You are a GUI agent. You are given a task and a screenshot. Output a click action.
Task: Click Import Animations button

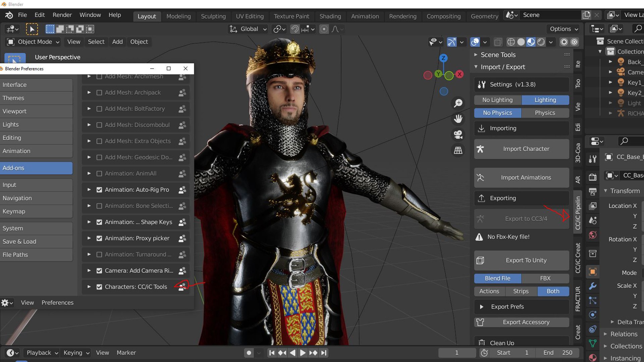click(522, 178)
